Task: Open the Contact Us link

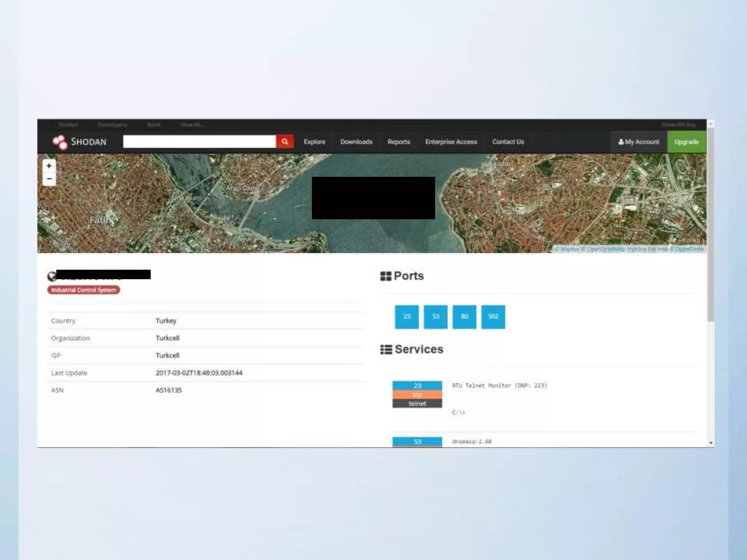Action: [x=508, y=142]
